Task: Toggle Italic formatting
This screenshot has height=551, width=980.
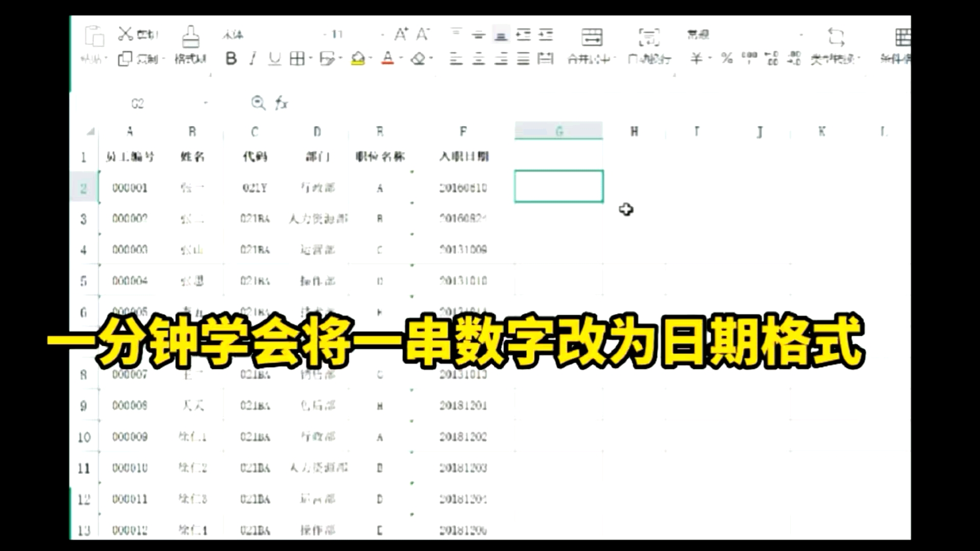Action: click(253, 59)
